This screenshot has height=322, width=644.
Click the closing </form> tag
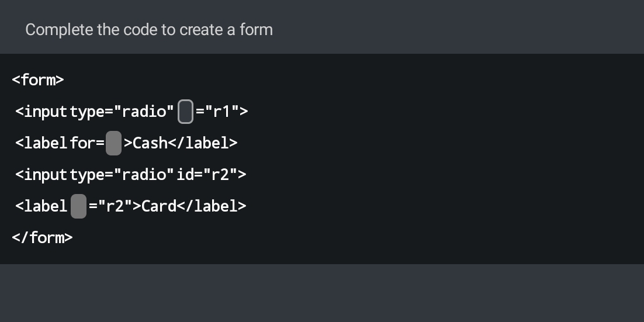point(42,237)
